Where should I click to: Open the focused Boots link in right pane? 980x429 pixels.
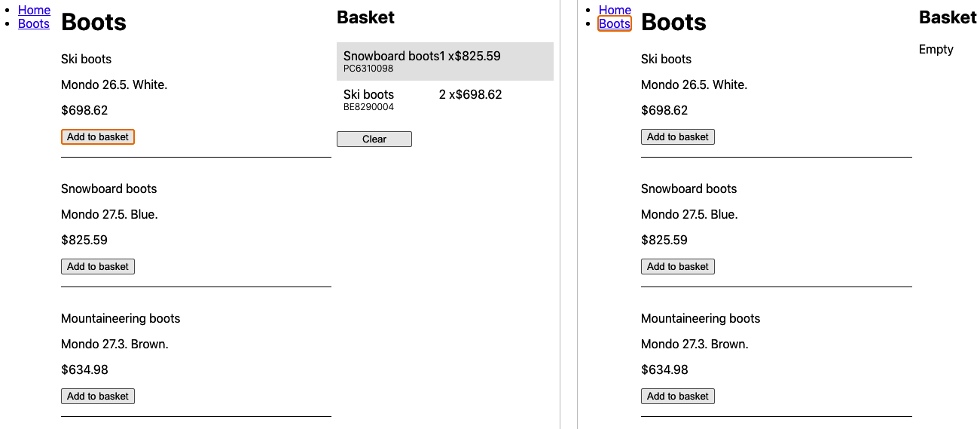tap(614, 23)
